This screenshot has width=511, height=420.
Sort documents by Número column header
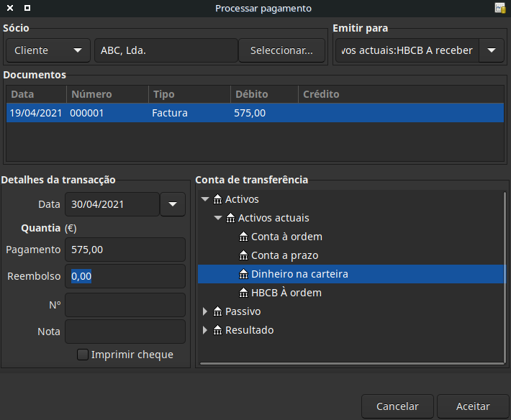pos(107,94)
